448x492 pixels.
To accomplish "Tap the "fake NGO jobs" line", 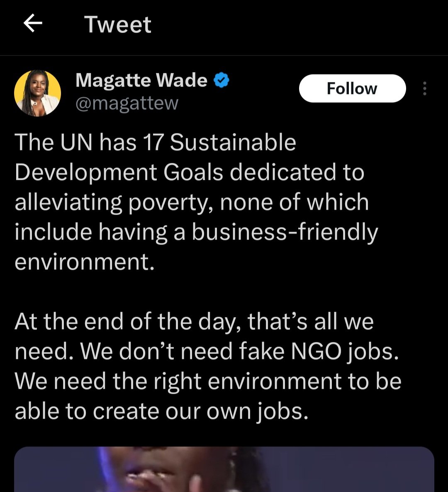I will coord(207,351).
